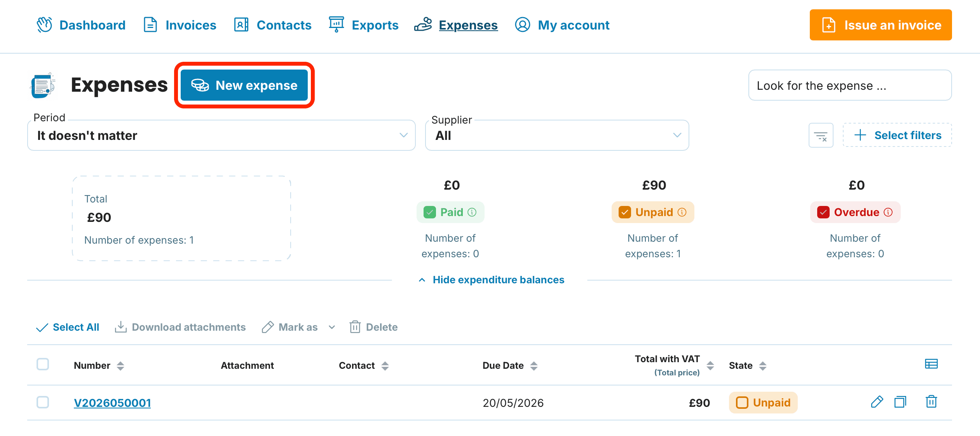Open the Dashboard page
The width and height of the screenshot is (980, 436).
point(81,25)
